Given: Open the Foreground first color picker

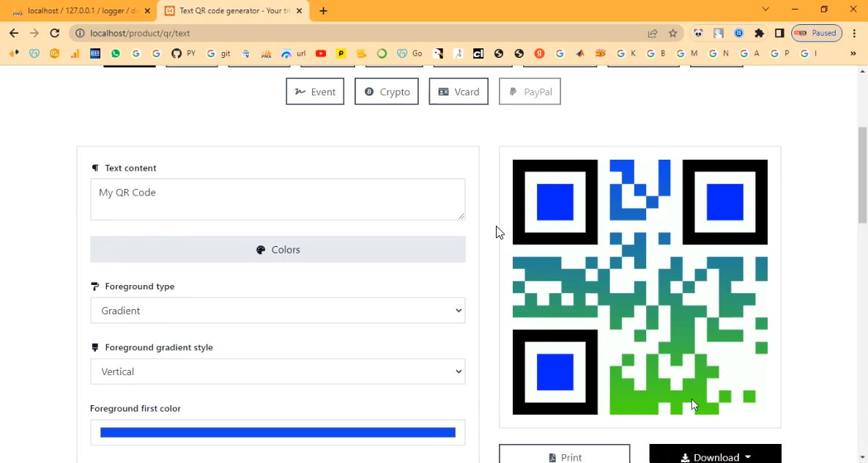Looking at the screenshot, I should click(x=278, y=432).
